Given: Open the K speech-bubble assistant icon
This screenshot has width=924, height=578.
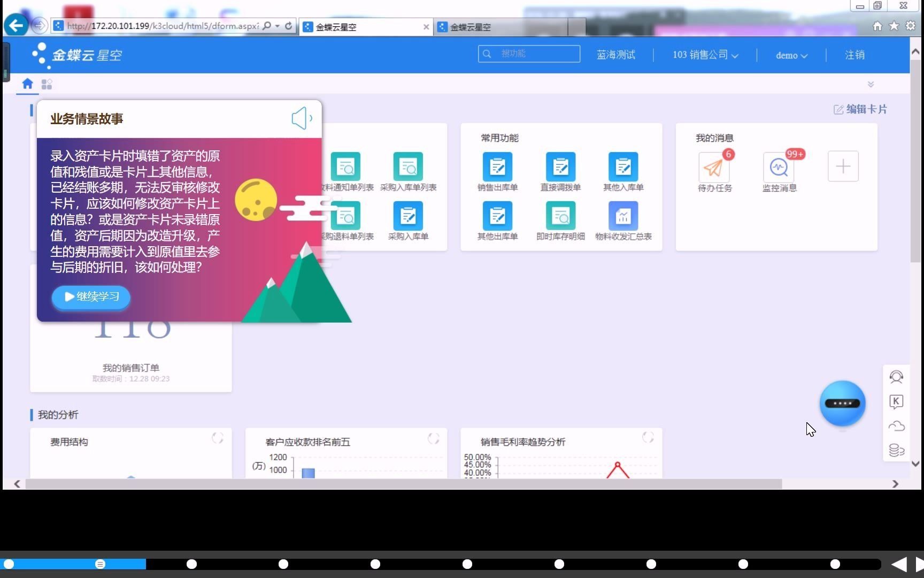Looking at the screenshot, I should 896,401.
